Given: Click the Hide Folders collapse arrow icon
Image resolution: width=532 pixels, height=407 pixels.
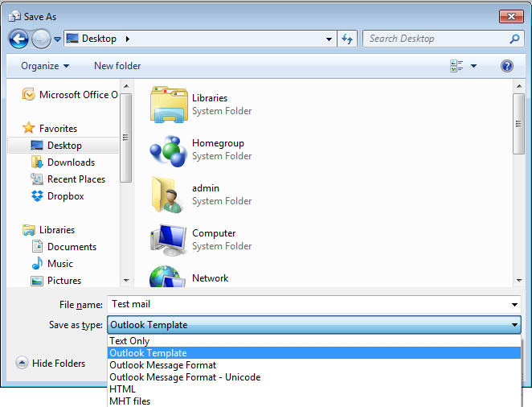Looking at the screenshot, I should pyautogui.click(x=22, y=363).
